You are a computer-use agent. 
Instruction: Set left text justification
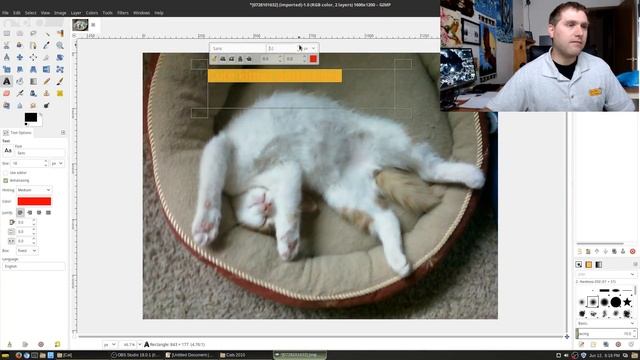point(20,213)
